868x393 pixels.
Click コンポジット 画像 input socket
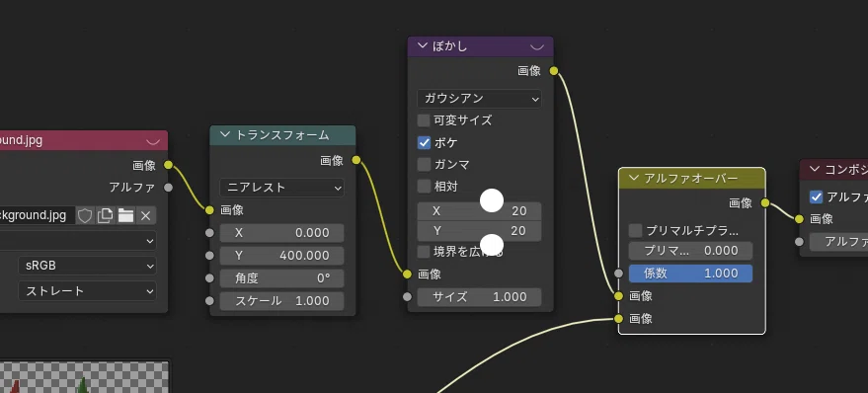click(x=799, y=219)
